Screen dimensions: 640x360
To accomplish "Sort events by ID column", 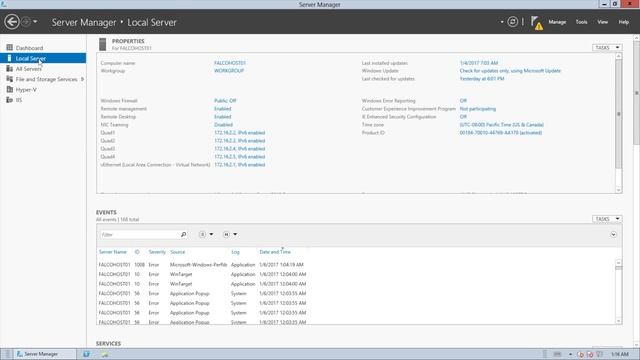I will point(137,252).
